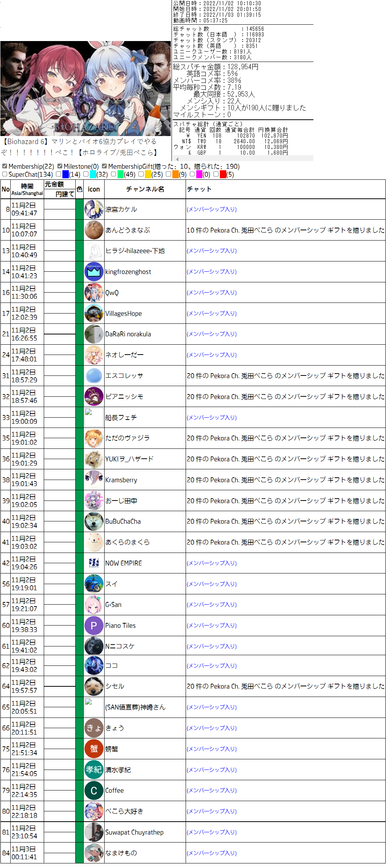Check the orange (9) superchat checkbox

tap(168, 174)
